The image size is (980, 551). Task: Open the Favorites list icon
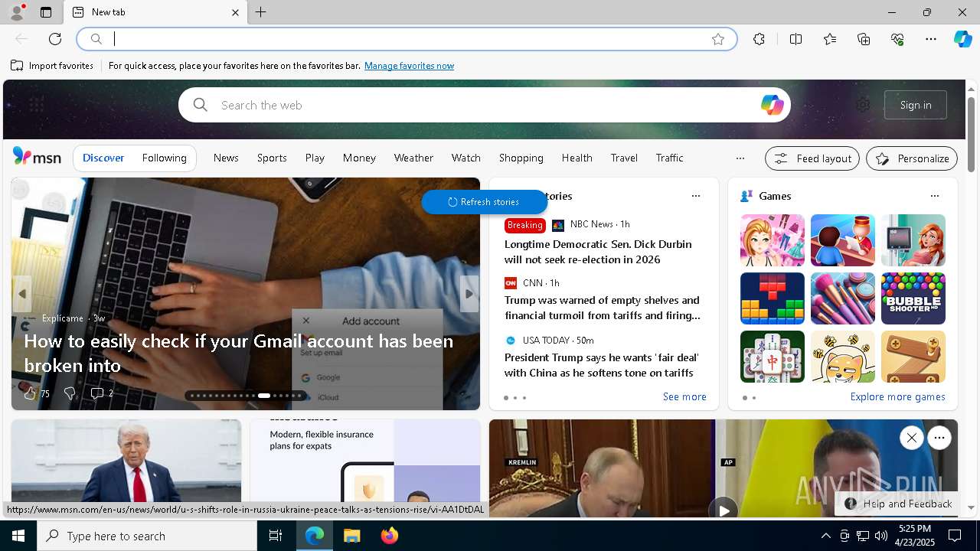click(x=830, y=39)
